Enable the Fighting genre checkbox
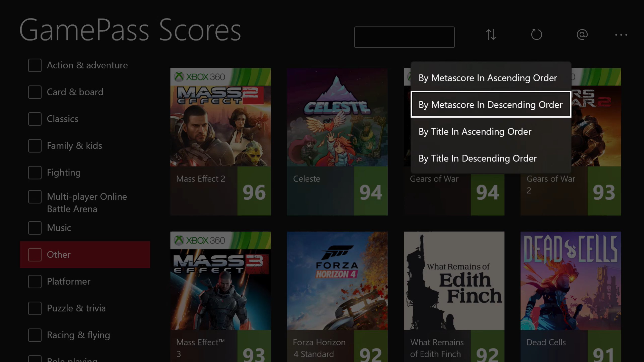 click(x=34, y=173)
